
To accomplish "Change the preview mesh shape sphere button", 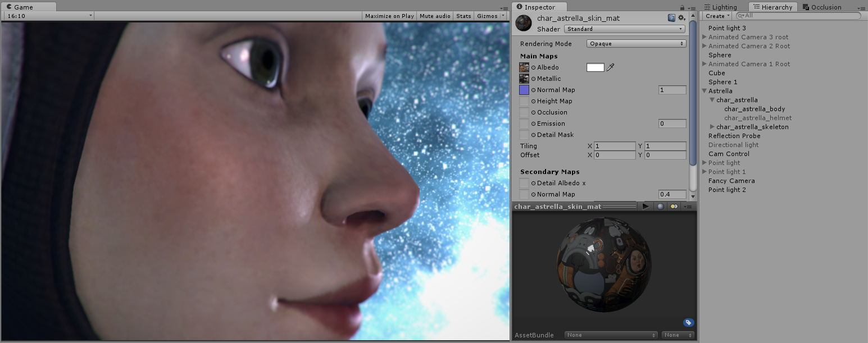I will [x=660, y=207].
